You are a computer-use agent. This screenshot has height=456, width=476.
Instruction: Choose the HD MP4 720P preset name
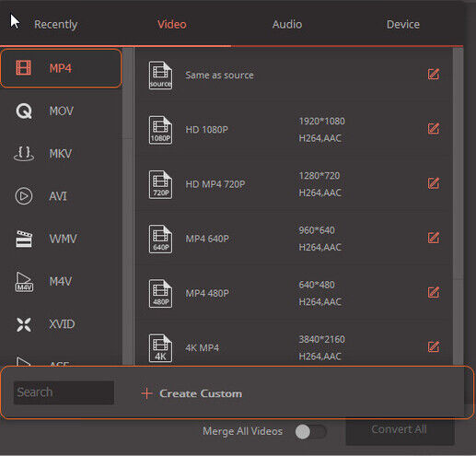pyautogui.click(x=215, y=184)
